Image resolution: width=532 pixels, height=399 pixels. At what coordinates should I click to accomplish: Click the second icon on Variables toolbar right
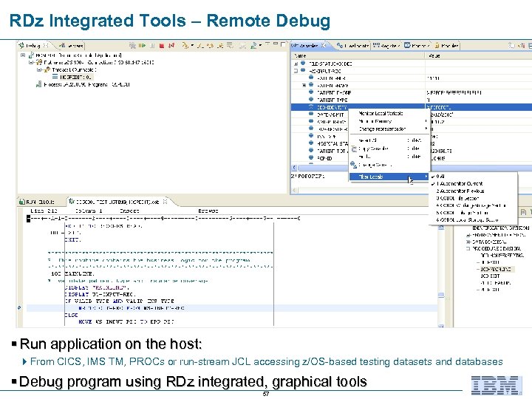pyautogui.click(x=522, y=45)
